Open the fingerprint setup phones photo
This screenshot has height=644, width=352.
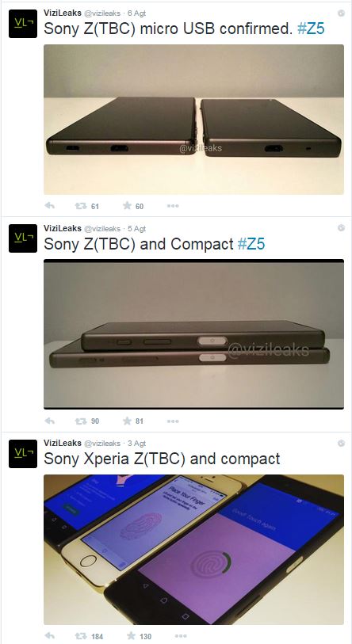(193, 550)
